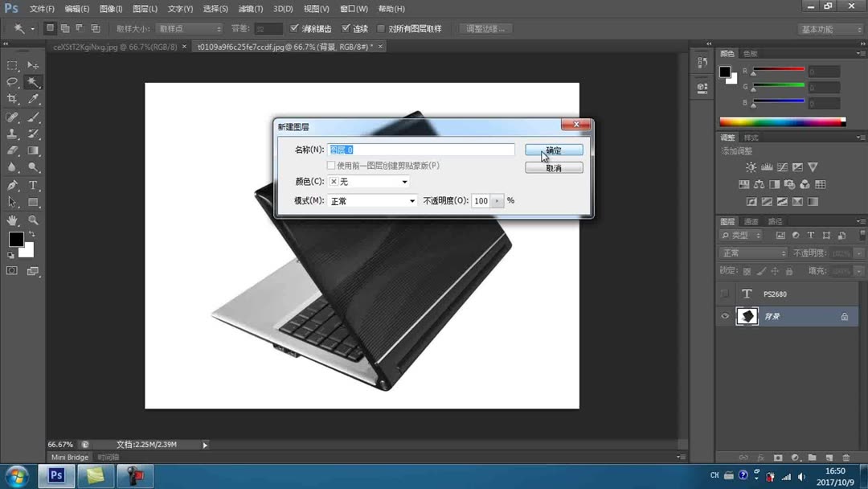Select the Clone Stamp tool
The width and height of the screenshot is (868, 489).
[10, 135]
